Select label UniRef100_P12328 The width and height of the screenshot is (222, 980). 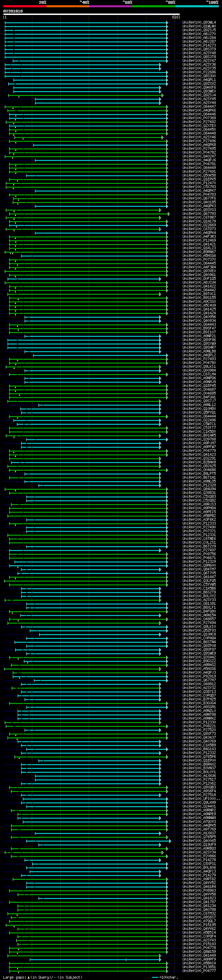pos(199,485)
